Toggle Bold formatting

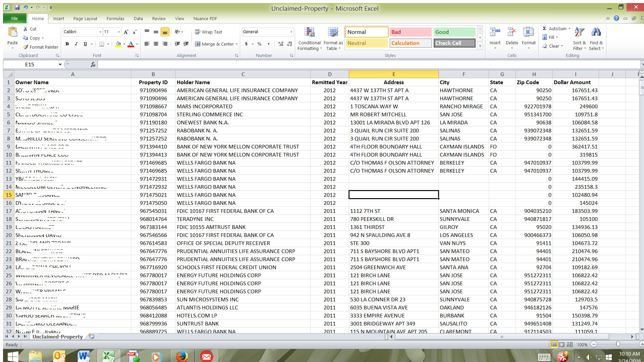[67, 44]
